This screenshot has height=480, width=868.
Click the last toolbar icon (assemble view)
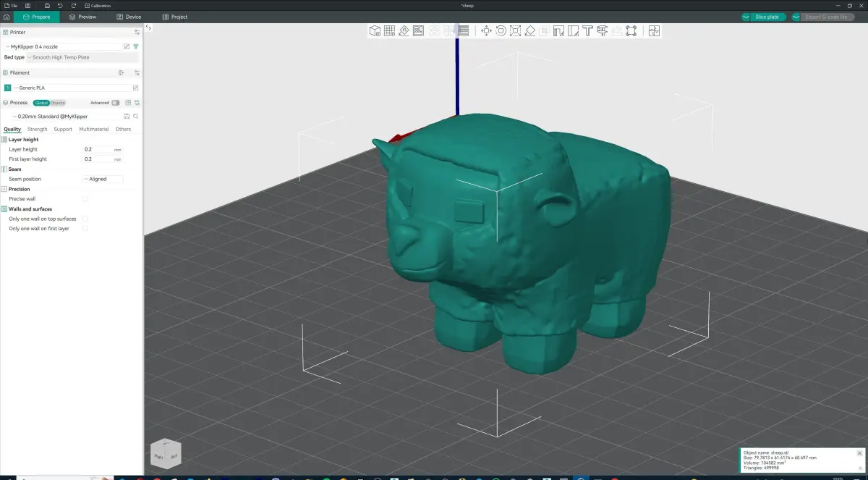pos(655,31)
